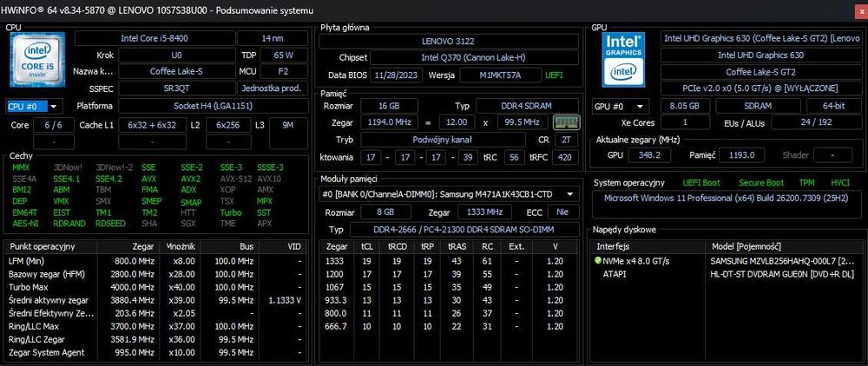Open the GPU #0 selector dropdown
The image size is (868, 366).
[620, 107]
